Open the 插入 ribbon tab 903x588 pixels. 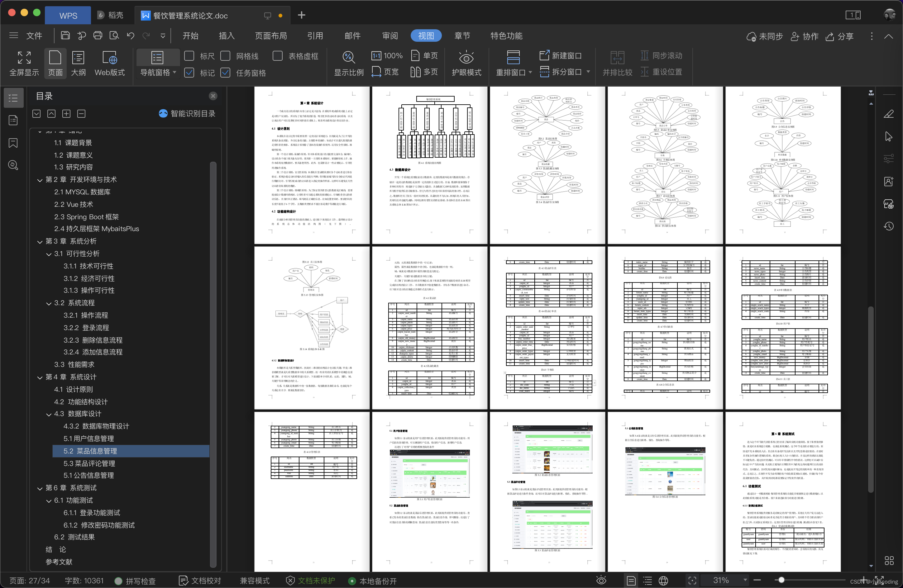click(x=227, y=36)
